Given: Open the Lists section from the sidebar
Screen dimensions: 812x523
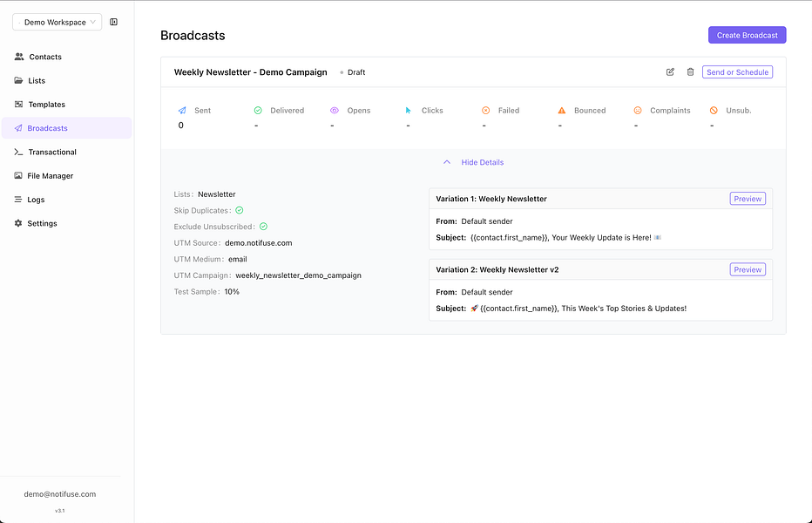Looking at the screenshot, I should click(19, 80).
